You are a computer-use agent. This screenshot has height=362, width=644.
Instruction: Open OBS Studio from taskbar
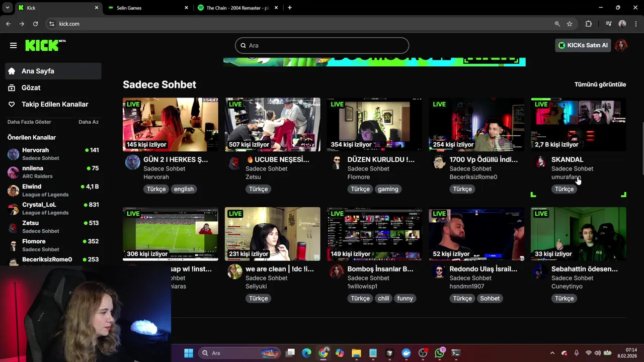(423, 353)
